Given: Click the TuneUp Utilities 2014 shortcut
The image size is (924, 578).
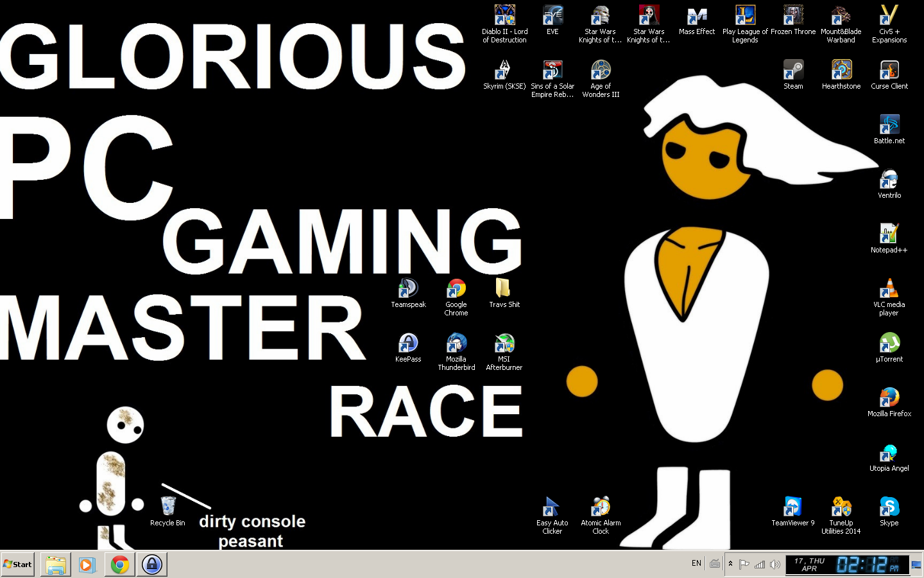Looking at the screenshot, I should pos(841,515).
